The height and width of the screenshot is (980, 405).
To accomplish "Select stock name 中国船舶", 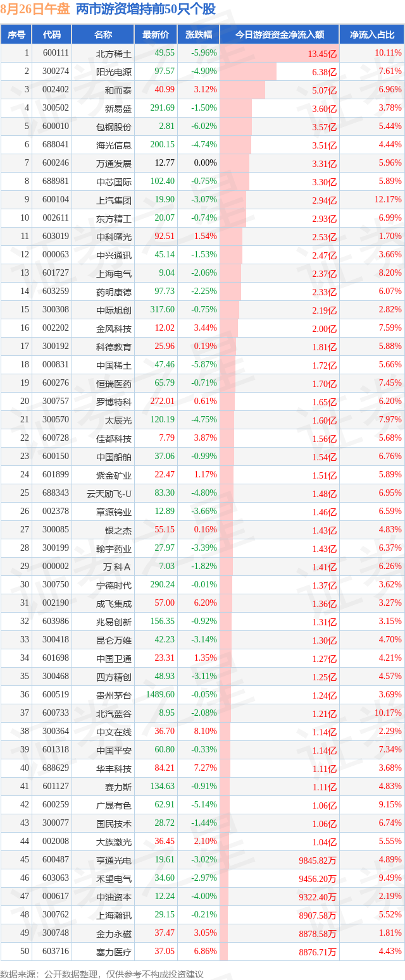I will [114, 456].
